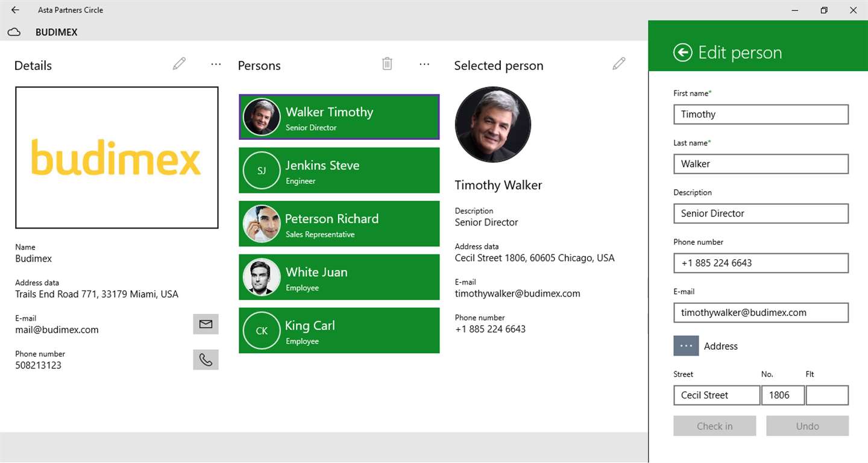
Task: Click the Undo button
Action: pyautogui.click(x=807, y=426)
